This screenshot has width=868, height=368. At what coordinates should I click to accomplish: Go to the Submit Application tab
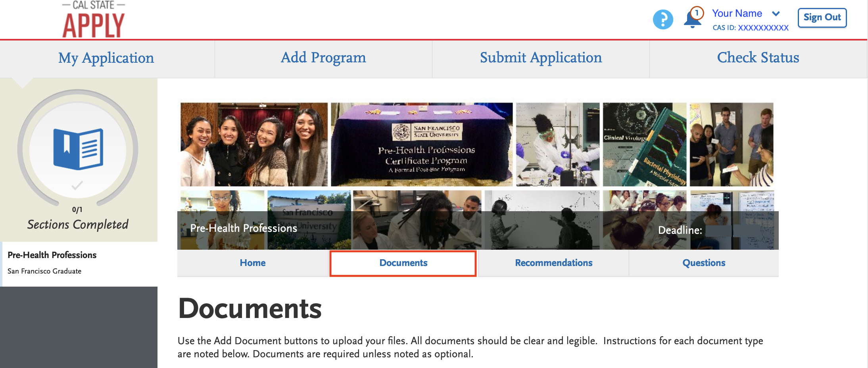click(x=540, y=58)
